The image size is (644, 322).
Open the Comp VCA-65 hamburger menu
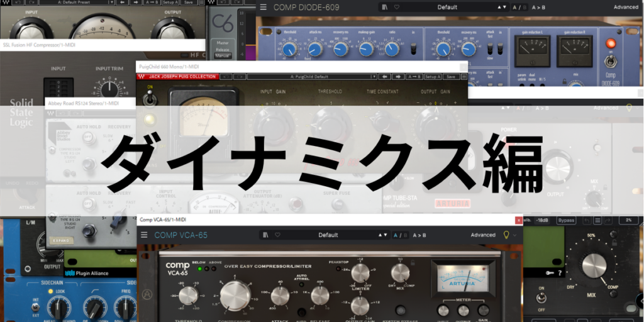144,235
